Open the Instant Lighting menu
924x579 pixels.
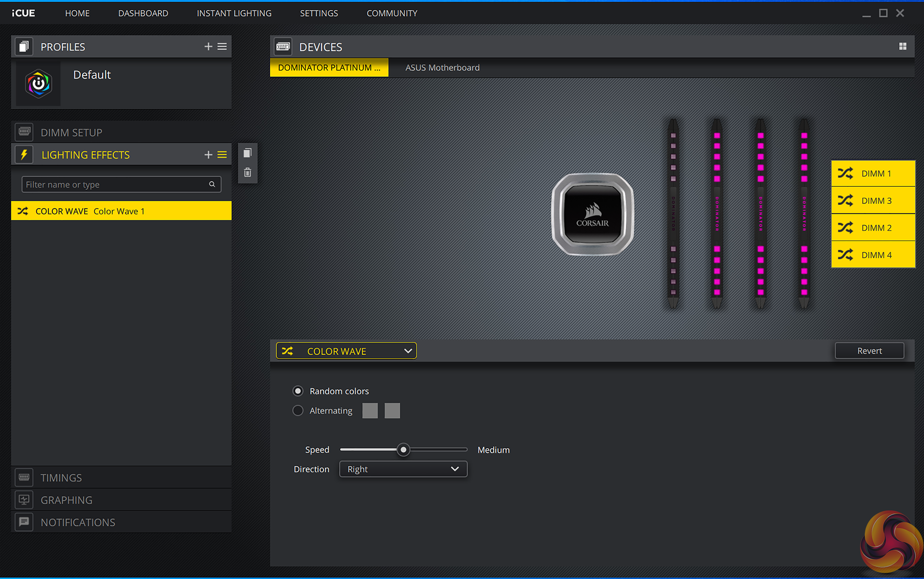tap(234, 13)
